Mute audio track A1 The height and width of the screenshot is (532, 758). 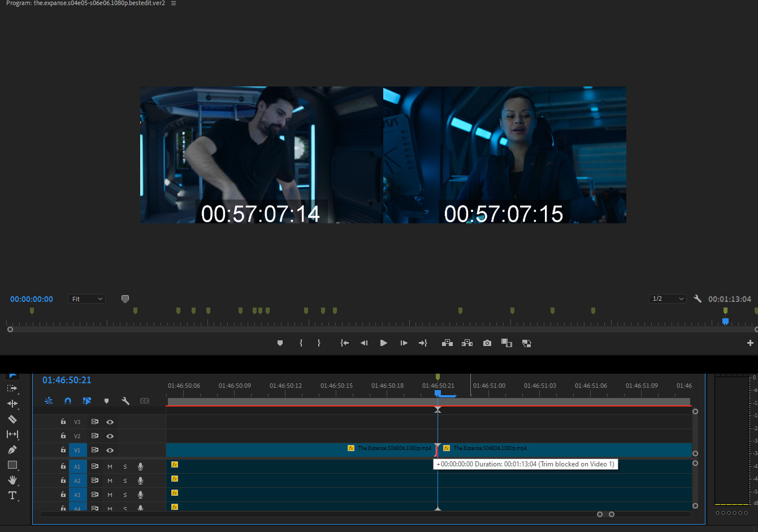110,466
